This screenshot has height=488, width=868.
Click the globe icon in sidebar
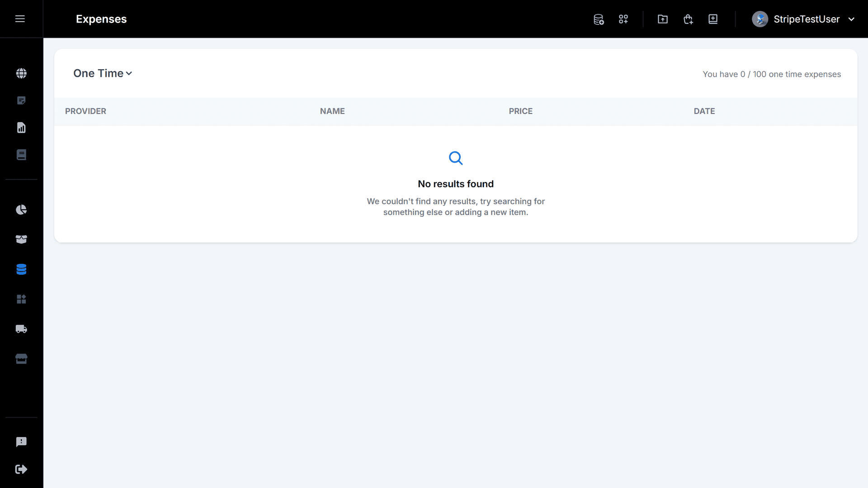click(21, 73)
